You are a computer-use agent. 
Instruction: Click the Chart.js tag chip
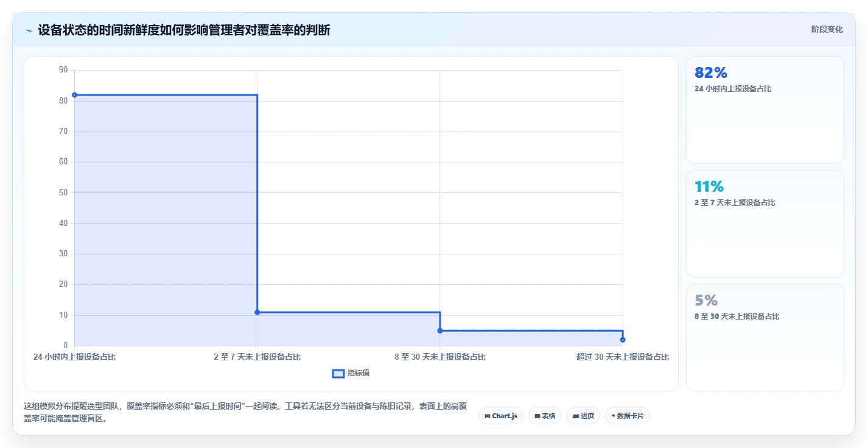coord(501,416)
